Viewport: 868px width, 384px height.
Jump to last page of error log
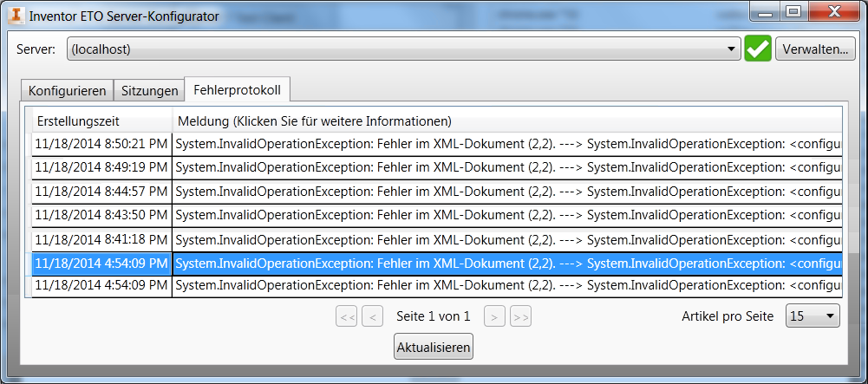pyautogui.click(x=520, y=317)
